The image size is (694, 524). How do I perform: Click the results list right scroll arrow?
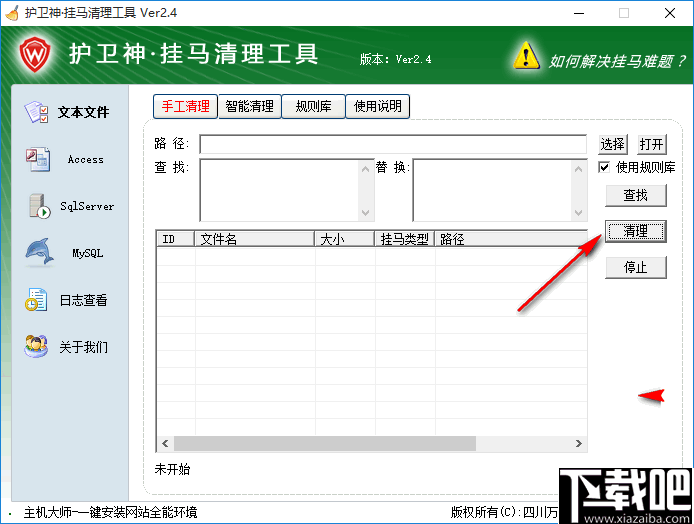(578, 443)
